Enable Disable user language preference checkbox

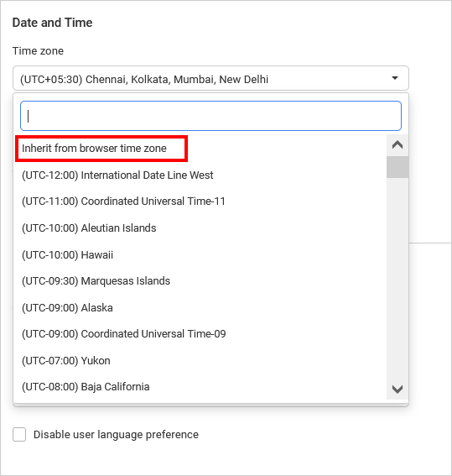pos(19,434)
